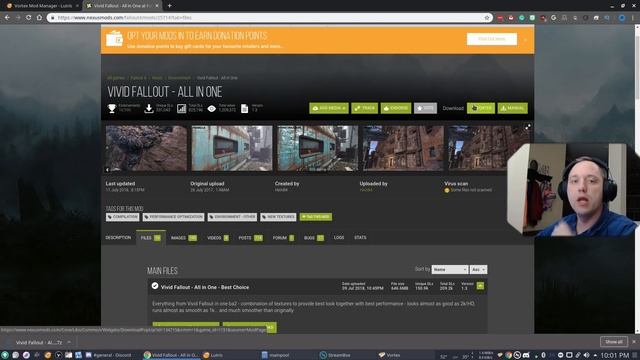
Task: Click the total views eye icon
Action: coord(211,109)
